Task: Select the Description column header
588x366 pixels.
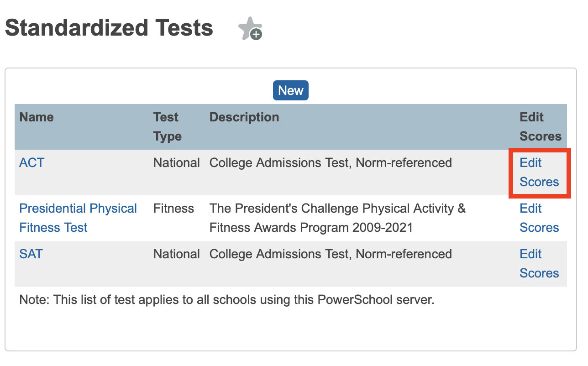Action: point(244,117)
